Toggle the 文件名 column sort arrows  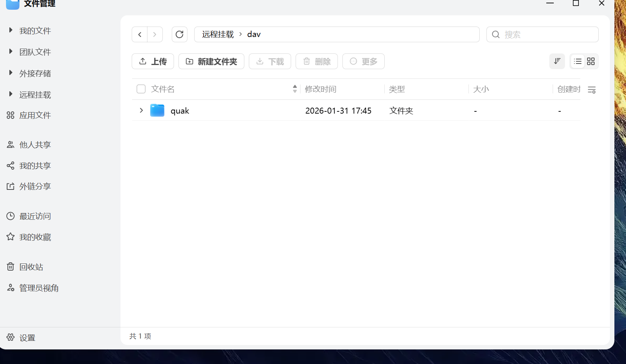(294, 89)
